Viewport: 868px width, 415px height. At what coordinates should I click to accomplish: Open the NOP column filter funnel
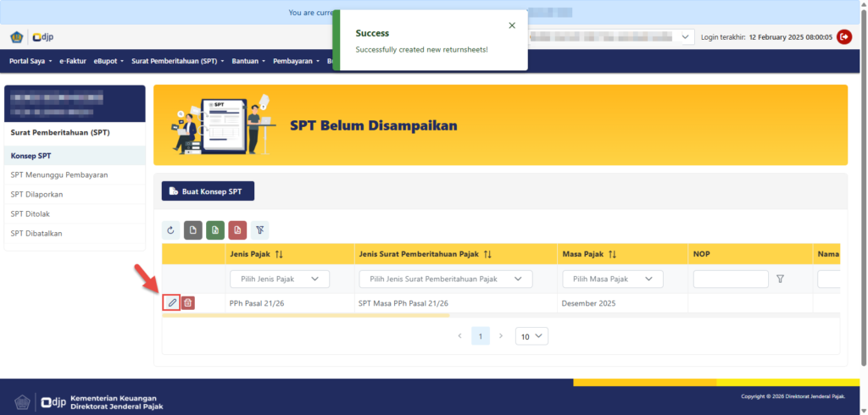click(x=780, y=279)
